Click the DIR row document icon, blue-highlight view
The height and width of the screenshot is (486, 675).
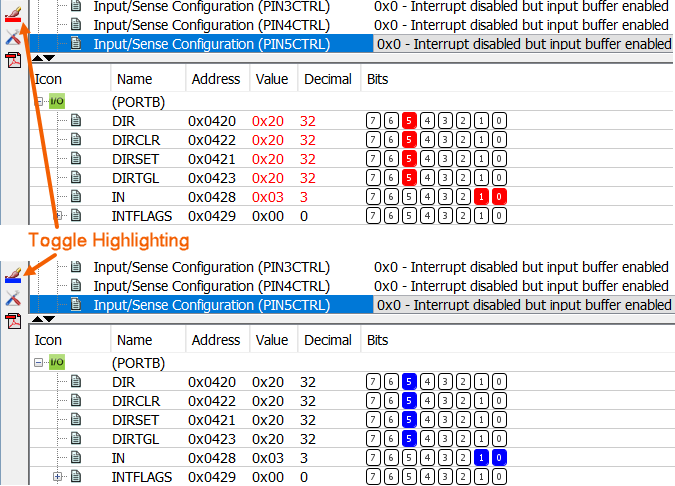coord(76,381)
